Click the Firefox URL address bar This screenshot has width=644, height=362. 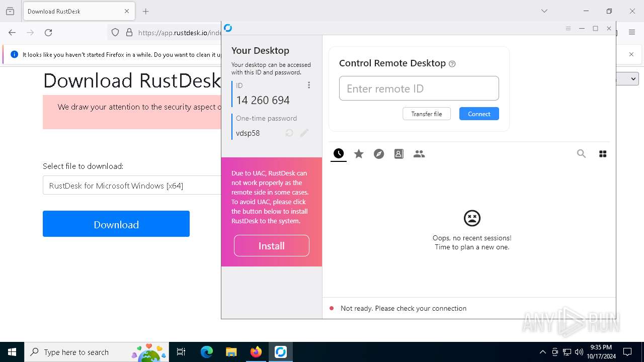[x=179, y=32]
